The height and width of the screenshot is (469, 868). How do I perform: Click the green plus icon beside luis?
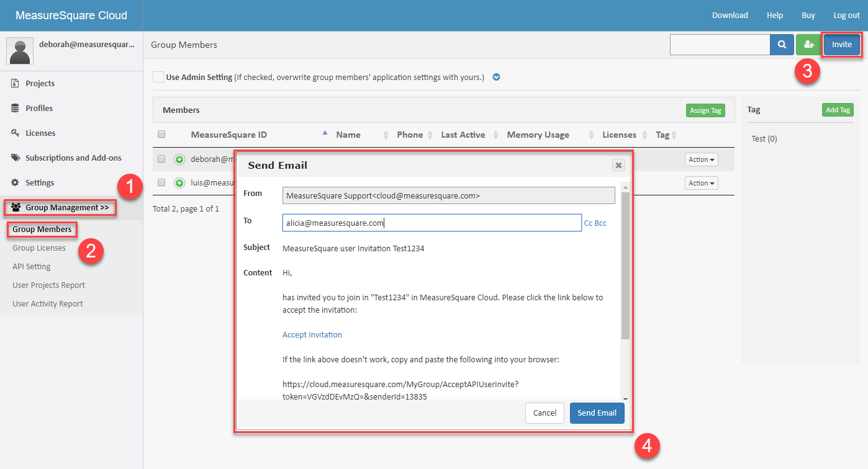point(179,183)
